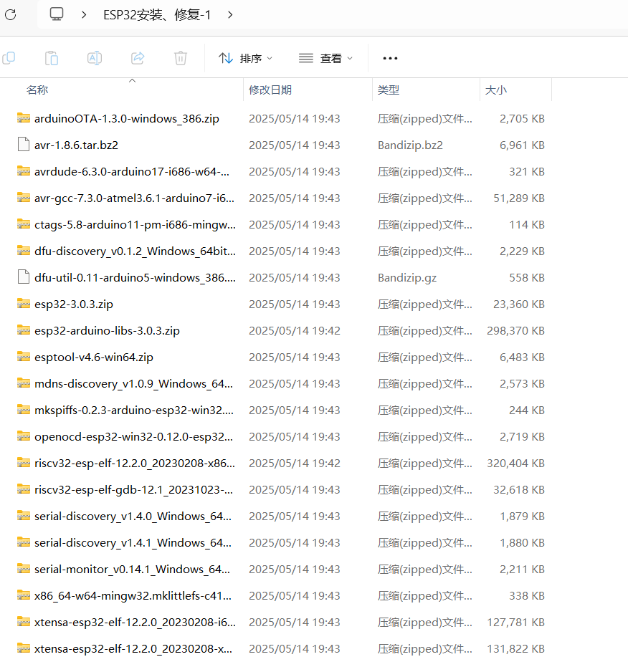Sort by 名称 column header
Screen dimensions: 628x672
pos(37,90)
